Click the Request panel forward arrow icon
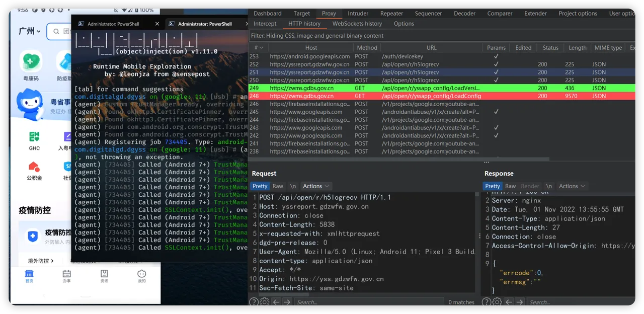Image resolution: width=644 pixels, height=314 pixels. [x=287, y=302]
